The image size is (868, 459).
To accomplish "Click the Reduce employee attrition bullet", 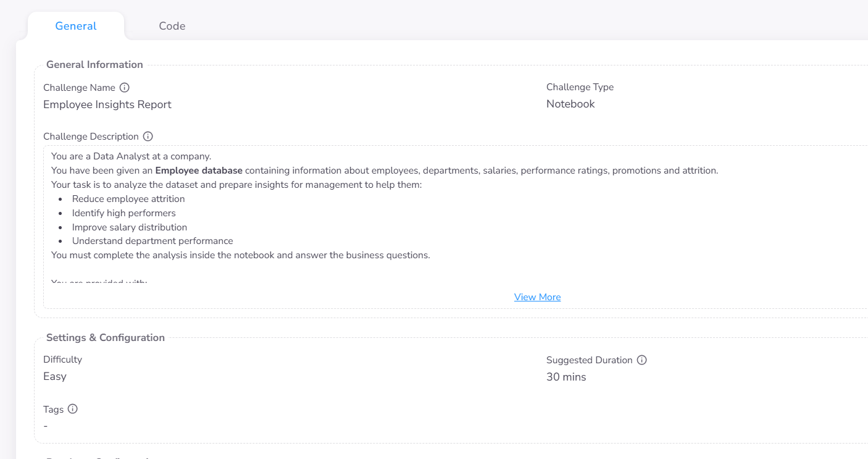I will coord(128,199).
